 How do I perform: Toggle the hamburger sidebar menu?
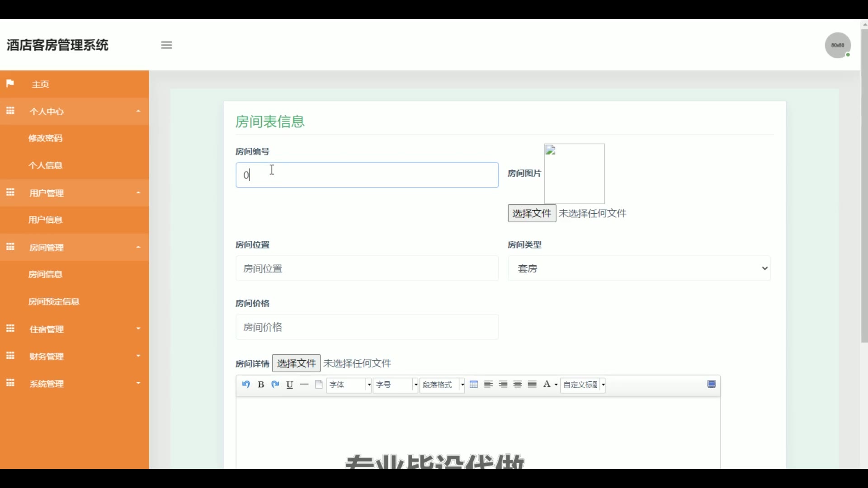(166, 45)
